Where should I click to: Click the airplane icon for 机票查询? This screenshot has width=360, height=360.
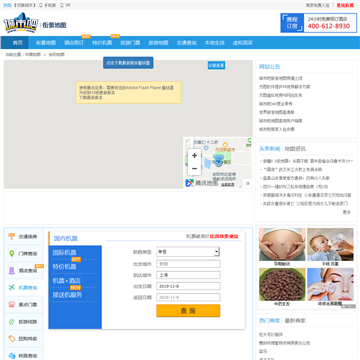[x=12, y=287]
